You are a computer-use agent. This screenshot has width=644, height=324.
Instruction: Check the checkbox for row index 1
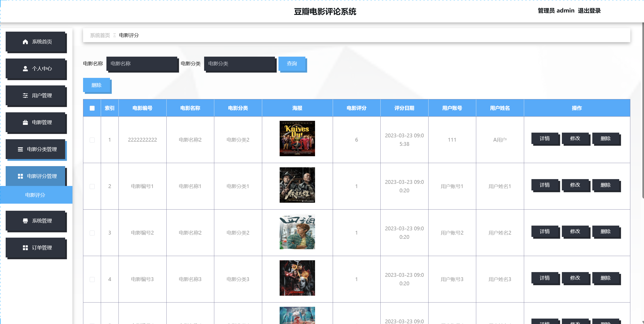tap(92, 140)
